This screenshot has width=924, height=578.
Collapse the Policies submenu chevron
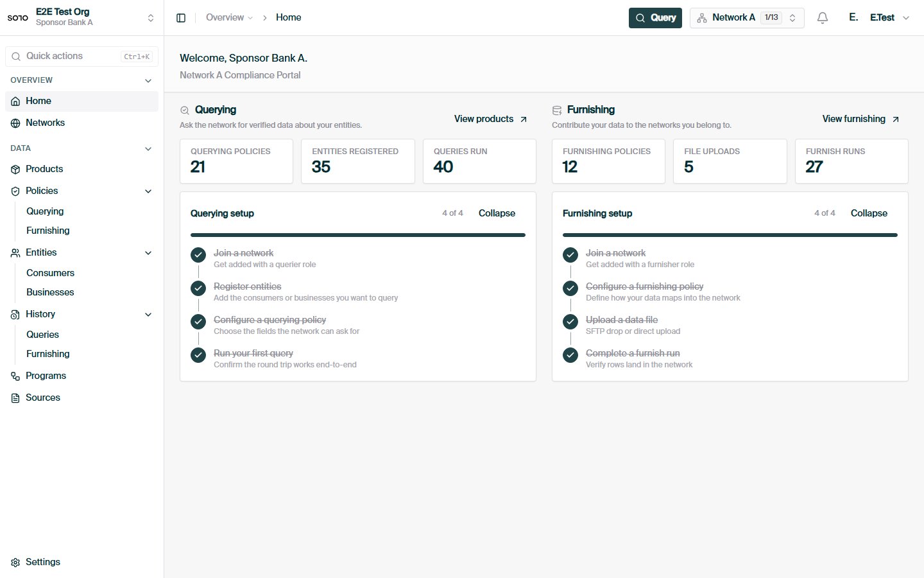(x=148, y=191)
